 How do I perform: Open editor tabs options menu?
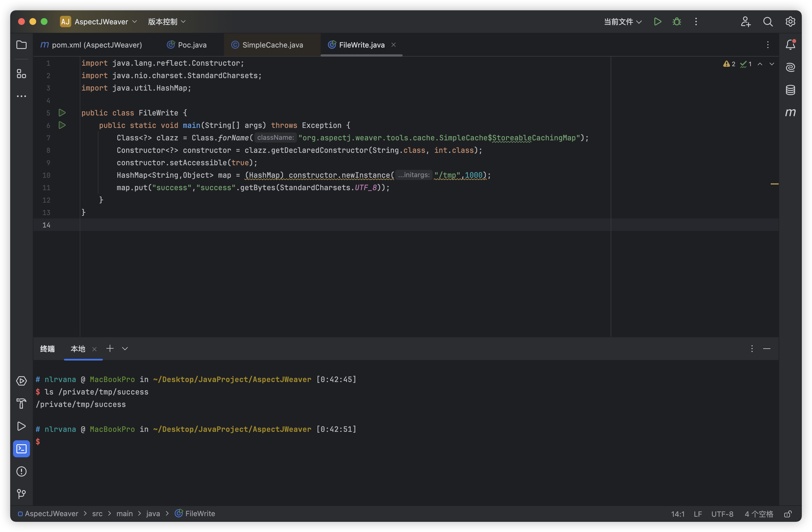click(x=768, y=45)
